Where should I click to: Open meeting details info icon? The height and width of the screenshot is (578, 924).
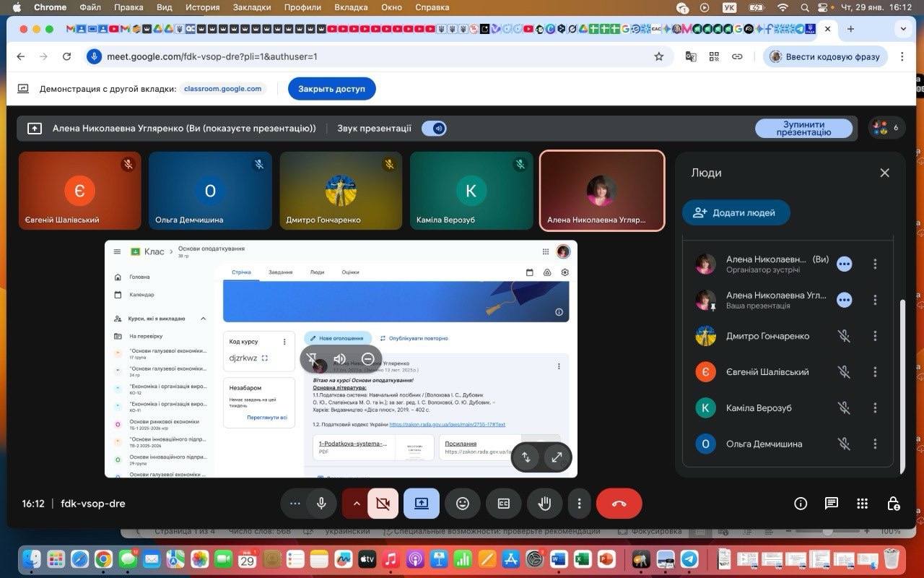801,504
